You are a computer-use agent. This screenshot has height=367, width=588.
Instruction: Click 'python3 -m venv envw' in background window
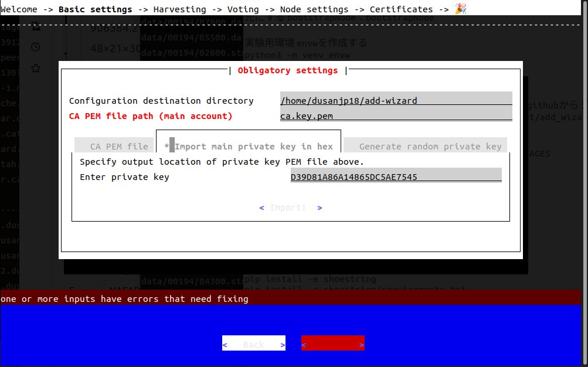pos(297,56)
